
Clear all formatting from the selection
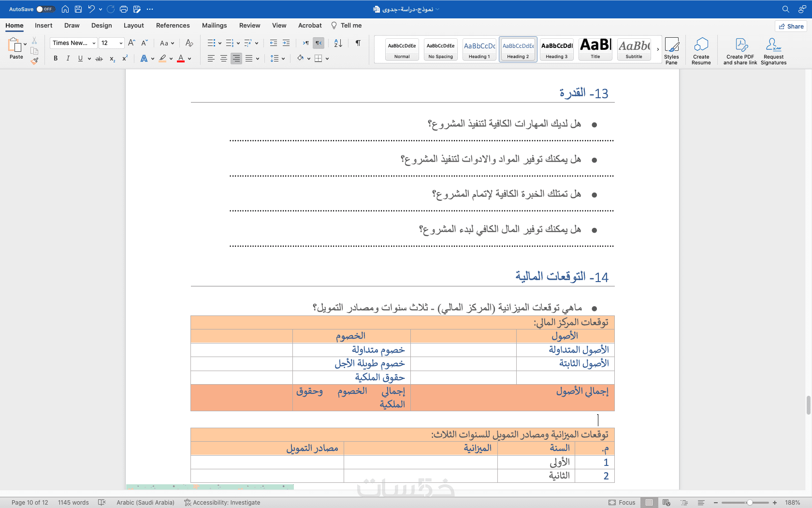[189, 43]
